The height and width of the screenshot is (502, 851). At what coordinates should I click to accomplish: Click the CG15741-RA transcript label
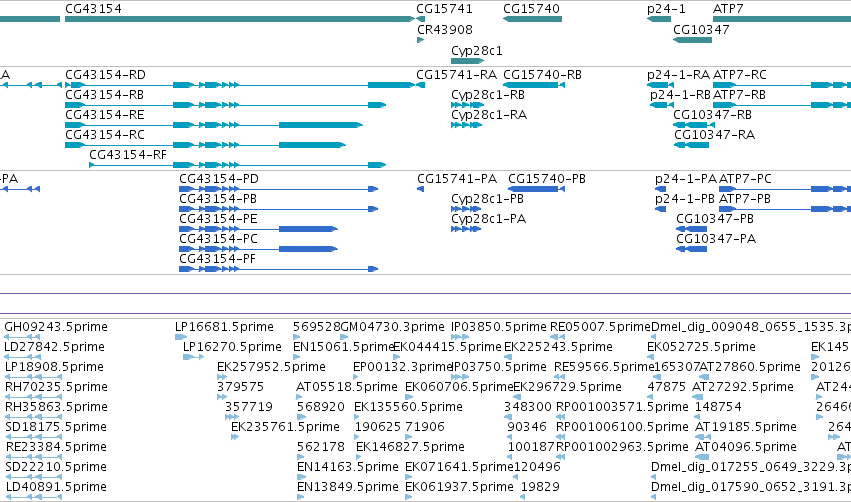click(456, 75)
